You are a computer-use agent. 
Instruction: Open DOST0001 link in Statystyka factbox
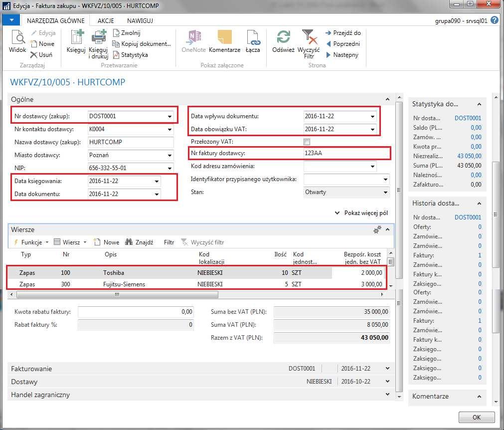coord(468,118)
